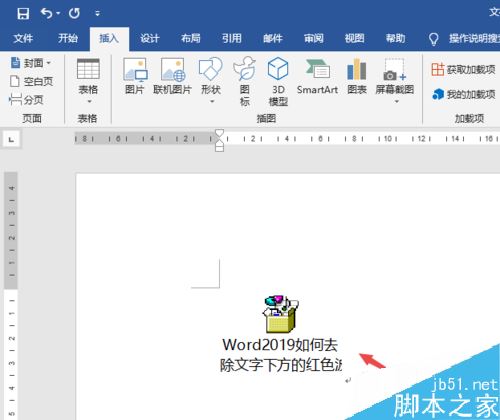Switch to the 开始 (Home) tab
This screenshot has height=420, width=500.
pyautogui.click(x=68, y=38)
